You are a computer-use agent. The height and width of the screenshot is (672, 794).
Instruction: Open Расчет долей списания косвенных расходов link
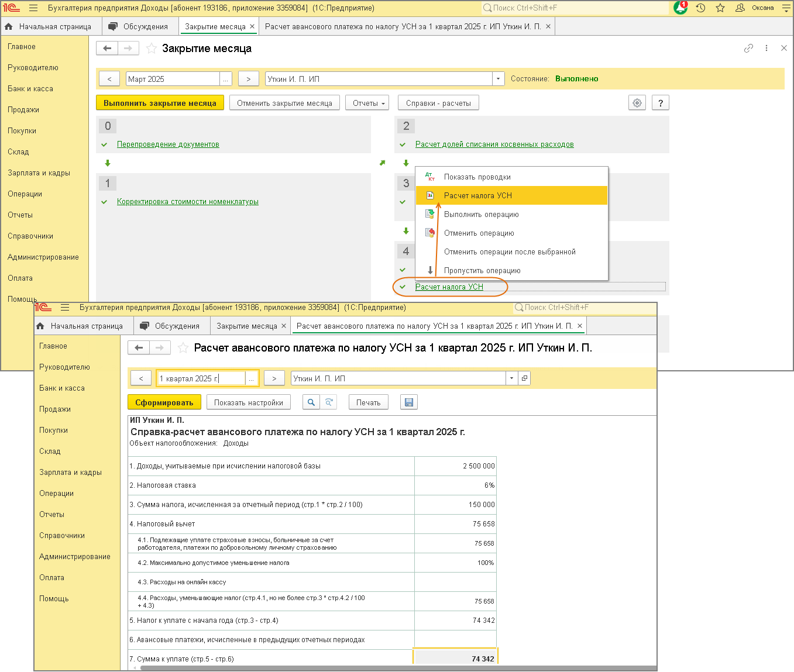[494, 144]
